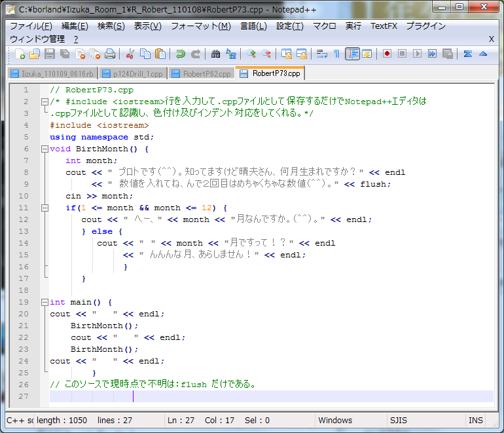The height and width of the screenshot is (433, 504).
Task: Open the 実行 menu
Action: 353,26
